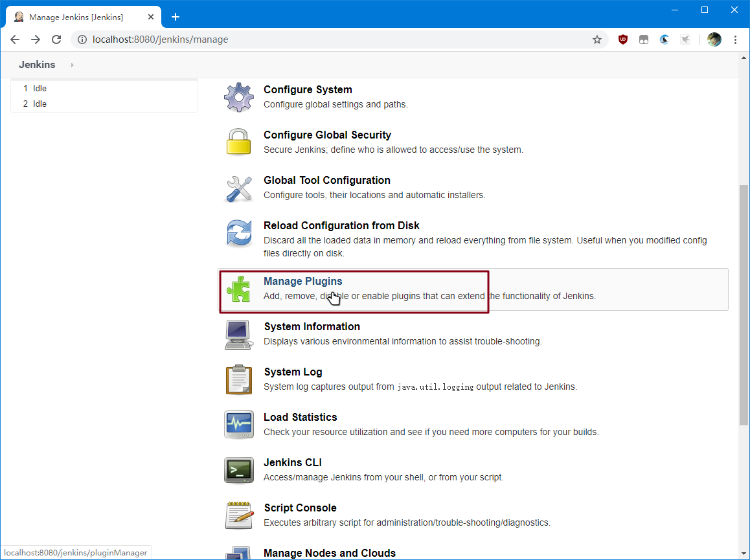Click the blue circular extension icon
Viewport: 750px width, 560px height.
(x=665, y=39)
